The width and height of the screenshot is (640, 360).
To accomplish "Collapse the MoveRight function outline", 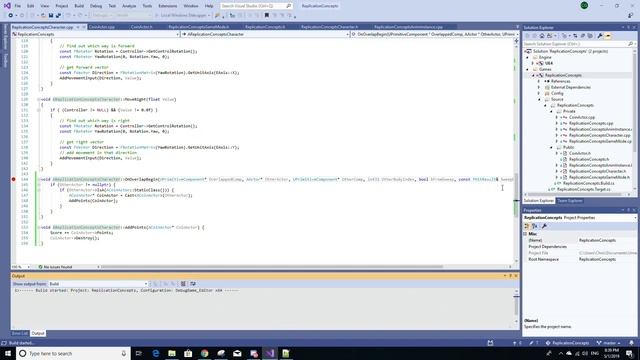I will pyautogui.click(x=39, y=99).
